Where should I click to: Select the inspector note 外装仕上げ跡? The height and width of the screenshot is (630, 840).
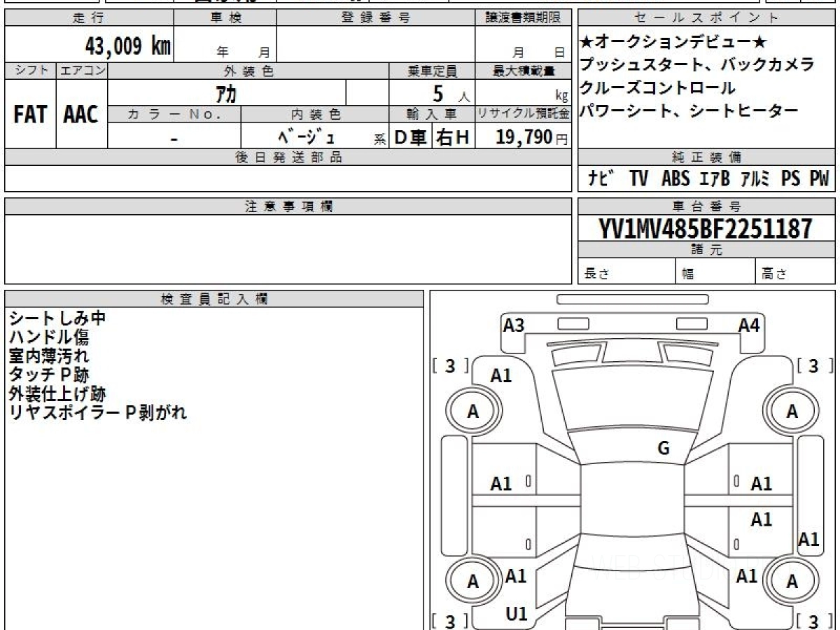[x=57, y=394]
